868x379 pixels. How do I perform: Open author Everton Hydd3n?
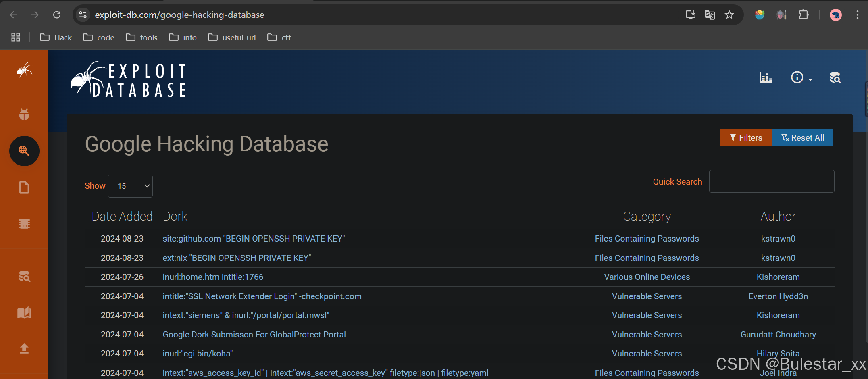[778, 296]
